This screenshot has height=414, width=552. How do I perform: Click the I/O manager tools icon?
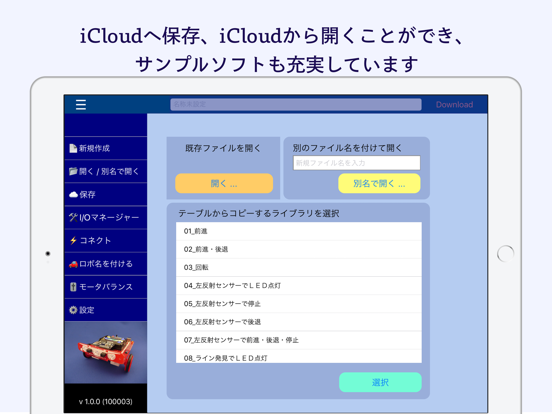(x=73, y=218)
